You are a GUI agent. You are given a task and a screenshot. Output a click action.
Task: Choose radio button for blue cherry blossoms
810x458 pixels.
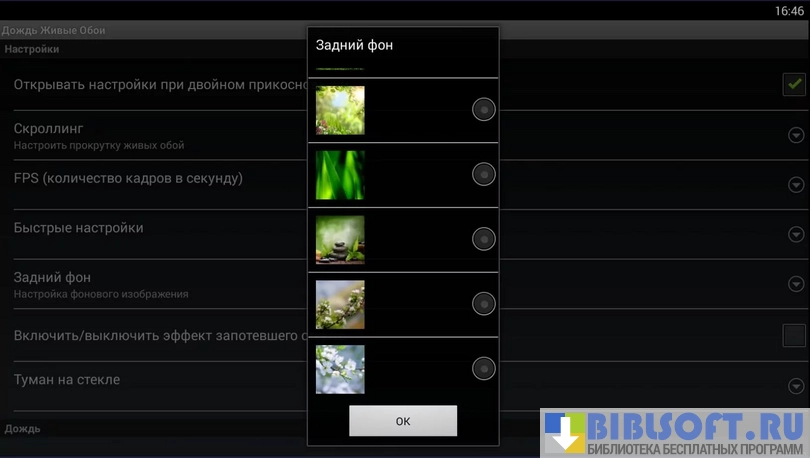(x=484, y=369)
